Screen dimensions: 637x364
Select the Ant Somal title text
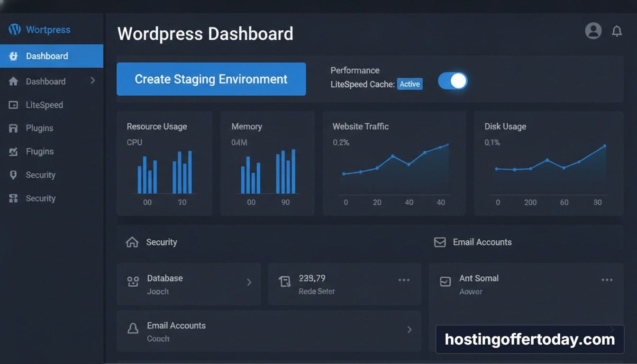(479, 278)
